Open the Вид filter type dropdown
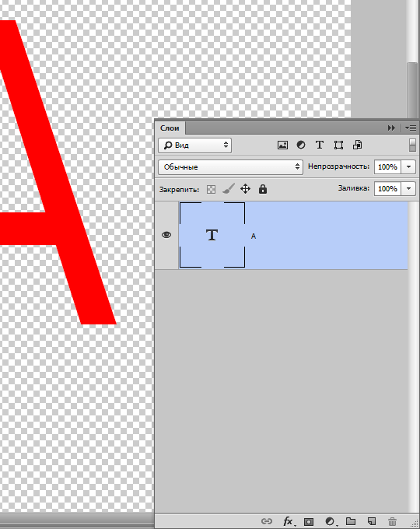 (194, 145)
